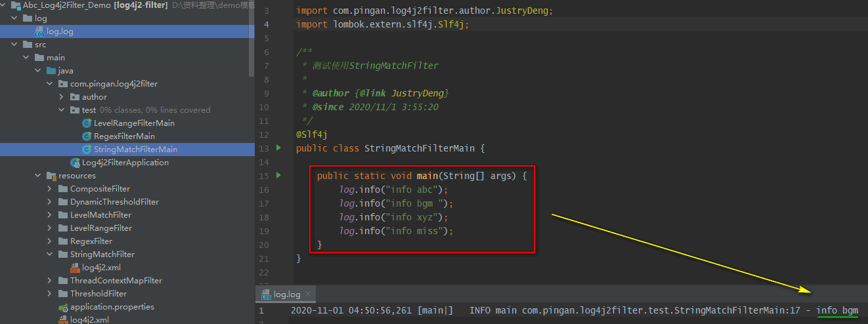Click the log folder icon in tree

coord(28,18)
